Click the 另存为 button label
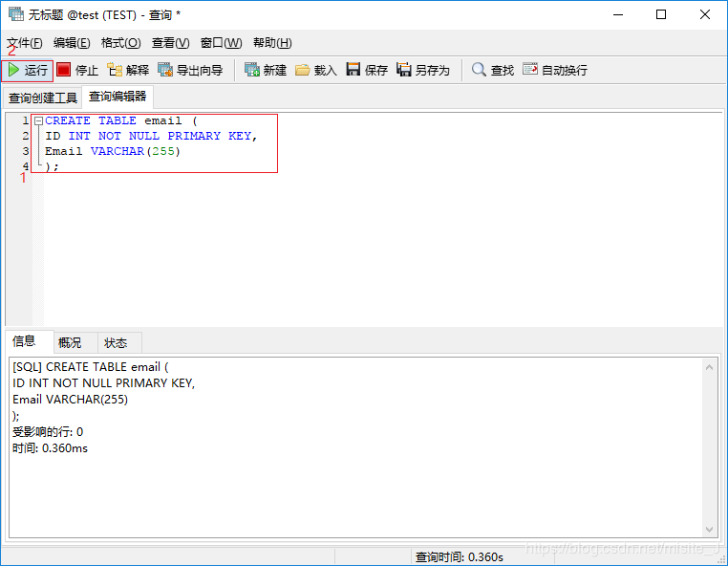The image size is (728, 566). coord(432,70)
